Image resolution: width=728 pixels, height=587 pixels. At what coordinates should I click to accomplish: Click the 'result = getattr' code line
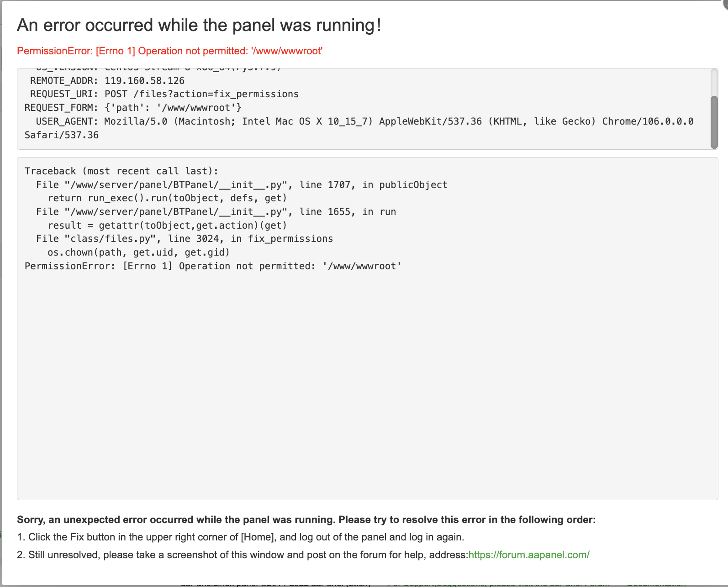(x=167, y=225)
